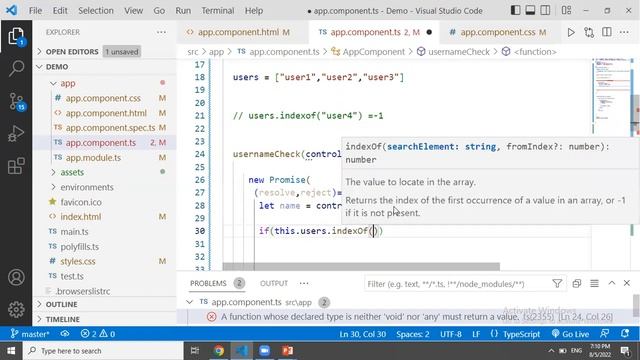Open the Selection menu
Screen dimensions: 640x360
96,11
